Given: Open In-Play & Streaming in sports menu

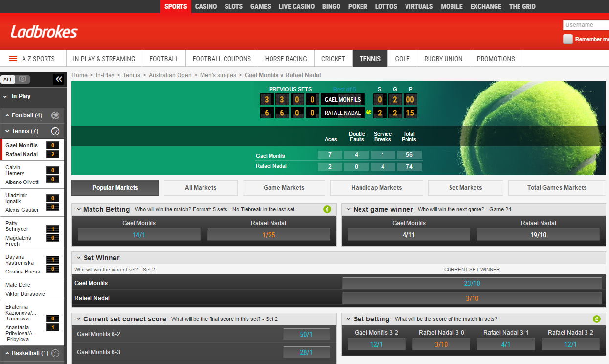Looking at the screenshot, I should 104,59.
